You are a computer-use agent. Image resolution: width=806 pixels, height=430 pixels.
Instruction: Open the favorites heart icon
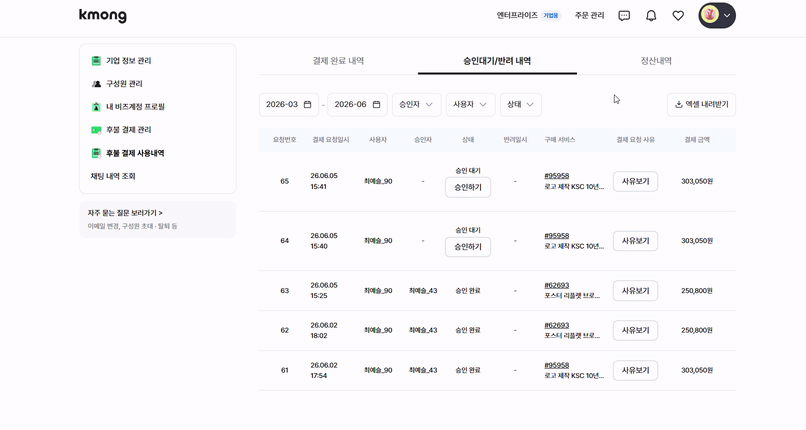pos(678,16)
